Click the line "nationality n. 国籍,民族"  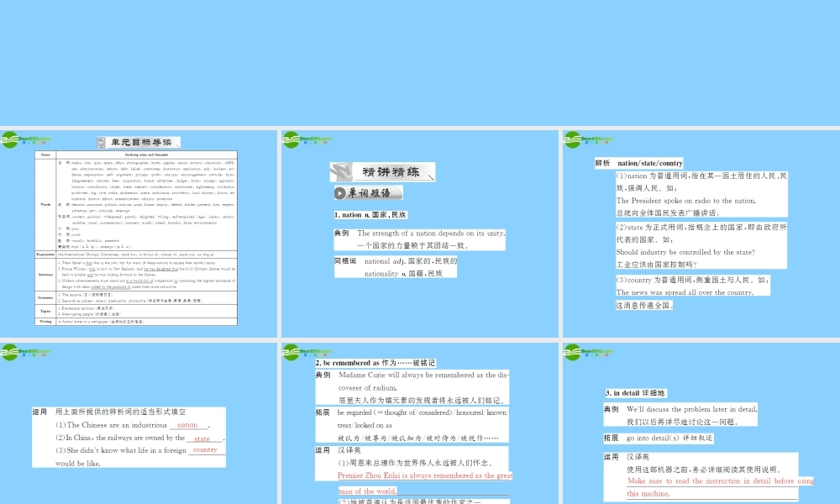[x=403, y=274]
